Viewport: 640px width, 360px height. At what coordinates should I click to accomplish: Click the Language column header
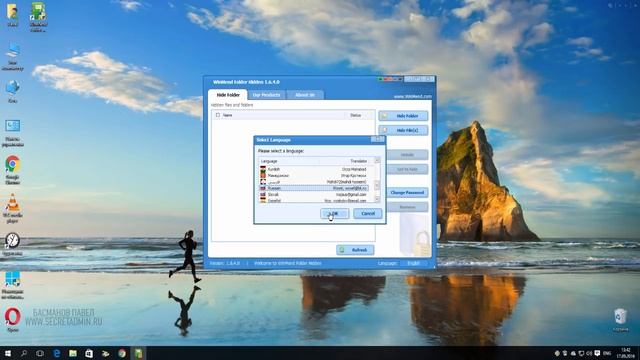269,161
